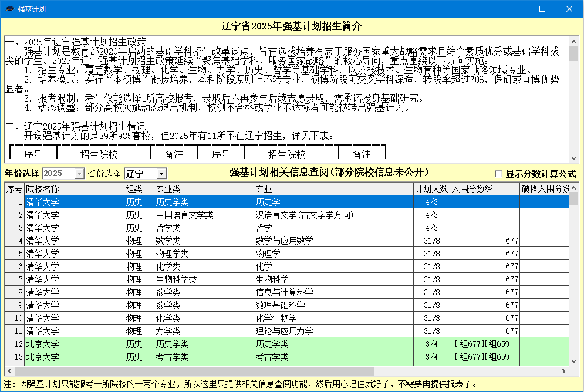584x392 pixels.
Task: Click the intro text panel's scroll-up arrow
Action: coord(573,40)
